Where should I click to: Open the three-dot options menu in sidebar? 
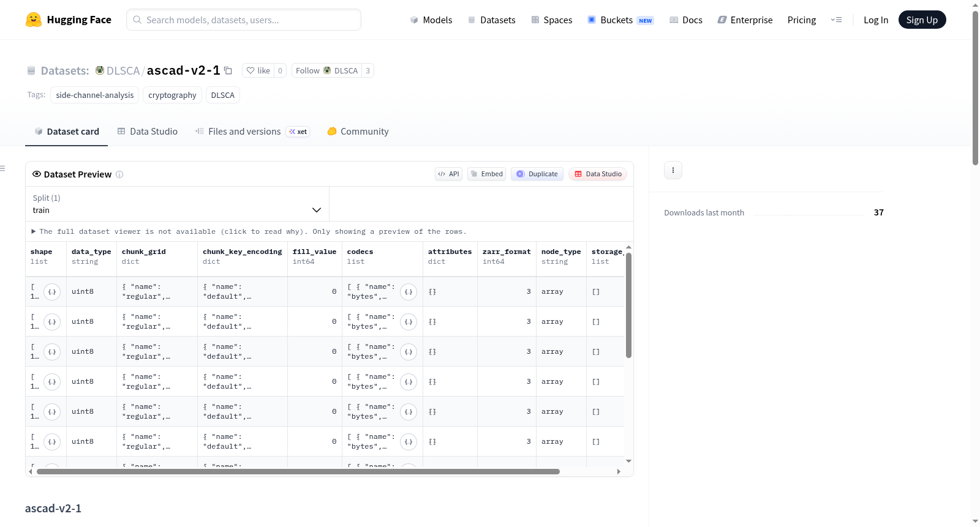tap(673, 170)
